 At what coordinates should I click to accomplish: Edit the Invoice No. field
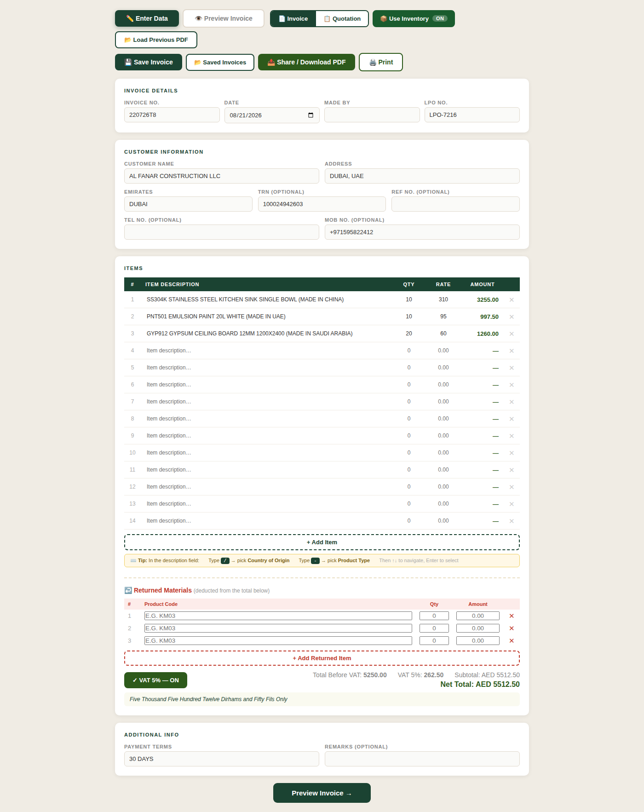click(x=172, y=115)
